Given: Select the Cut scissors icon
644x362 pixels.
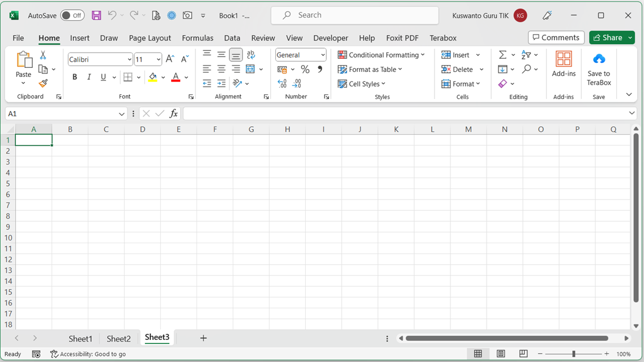Looking at the screenshot, I should click(42, 55).
